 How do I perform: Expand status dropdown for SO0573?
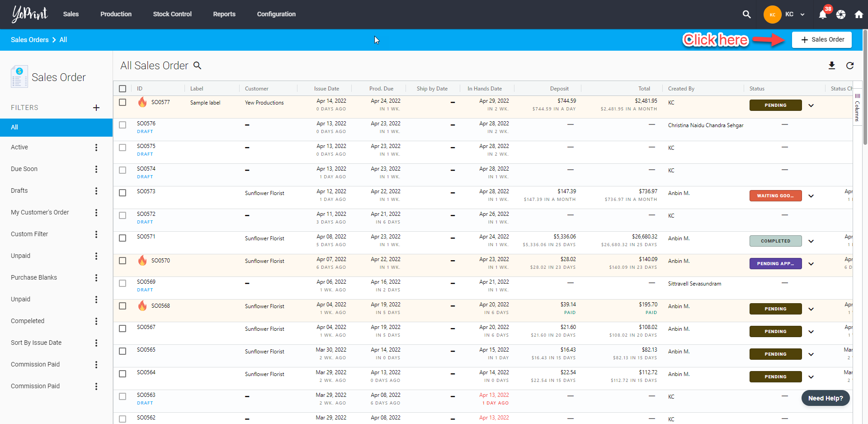coord(811,196)
